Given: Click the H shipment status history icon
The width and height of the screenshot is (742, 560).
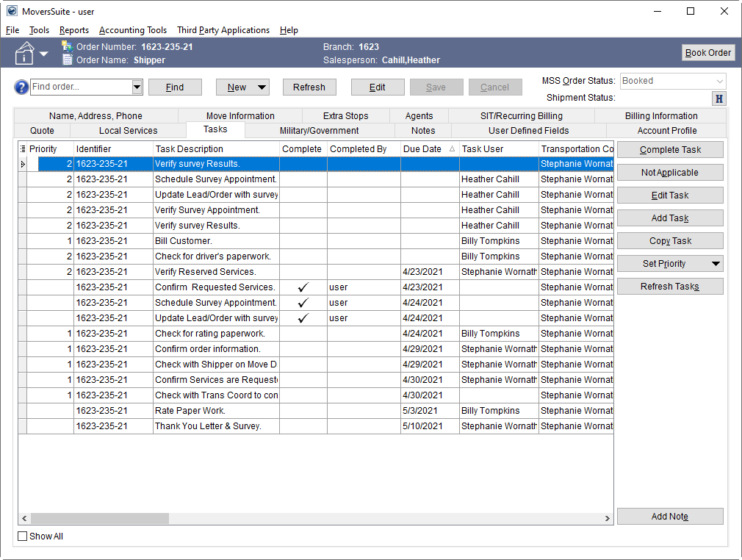Looking at the screenshot, I should tap(718, 98).
